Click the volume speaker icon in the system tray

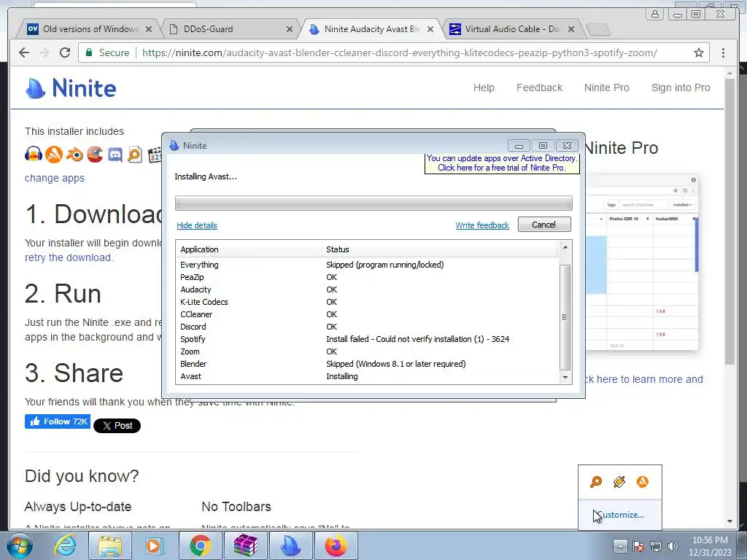673,546
